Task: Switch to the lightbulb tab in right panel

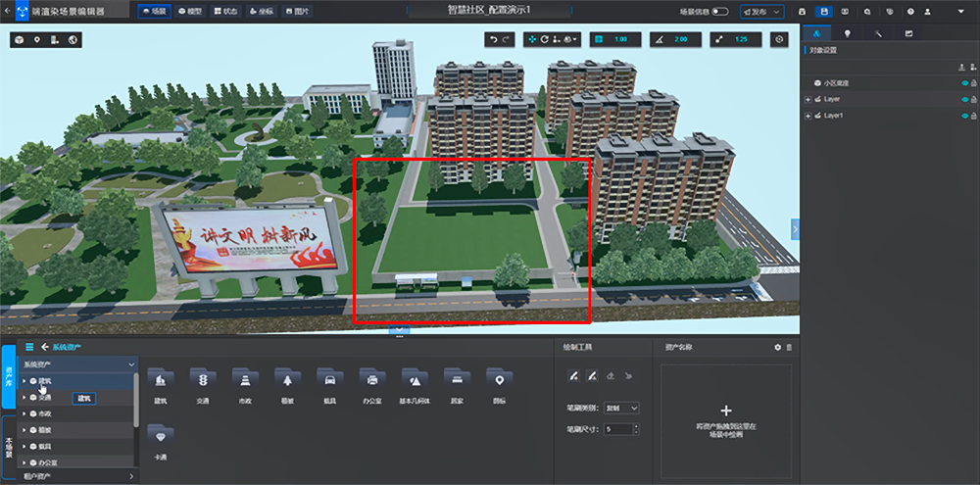Action: point(848,33)
